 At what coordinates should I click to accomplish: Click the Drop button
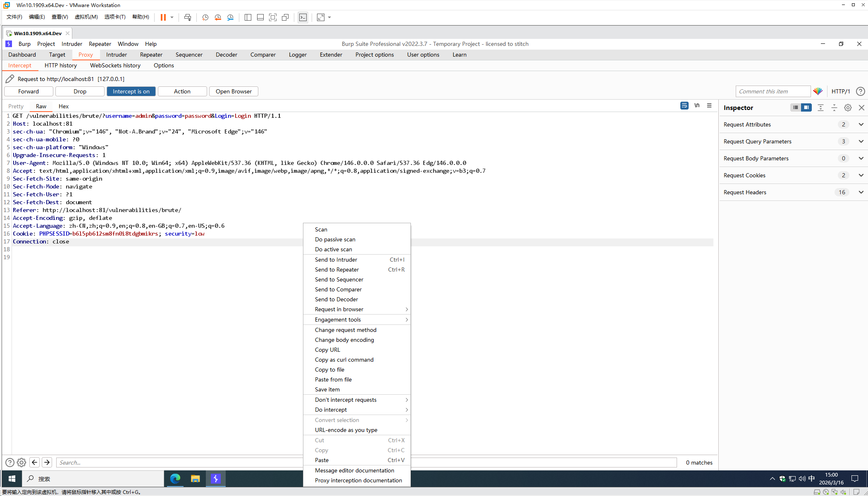click(80, 91)
